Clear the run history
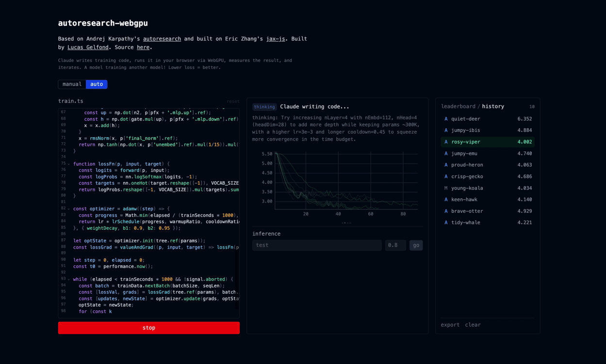 pyautogui.click(x=473, y=325)
